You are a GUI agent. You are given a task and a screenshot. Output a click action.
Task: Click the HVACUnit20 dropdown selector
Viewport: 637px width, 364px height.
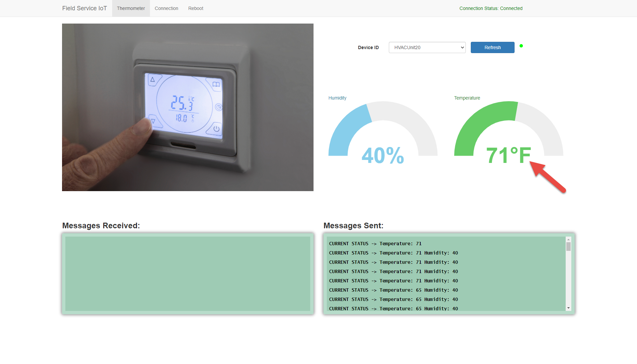coord(427,47)
